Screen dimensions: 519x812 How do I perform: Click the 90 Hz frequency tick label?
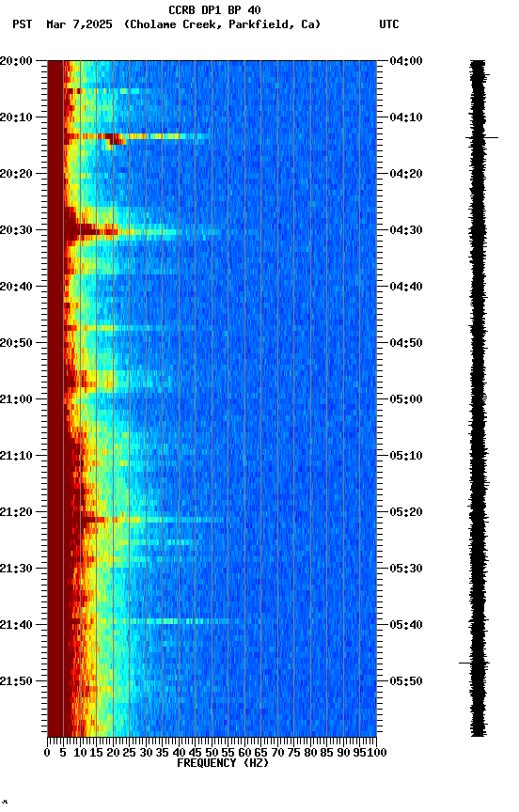(343, 753)
